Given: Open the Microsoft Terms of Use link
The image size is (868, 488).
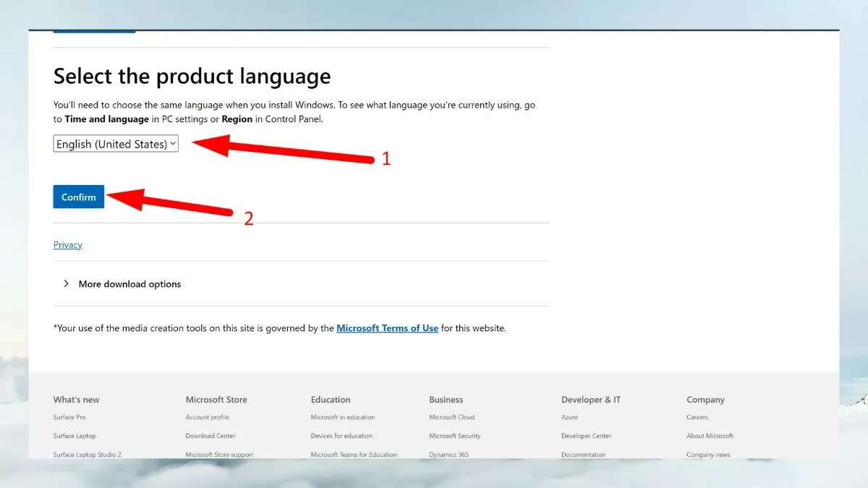Looking at the screenshot, I should click(387, 328).
